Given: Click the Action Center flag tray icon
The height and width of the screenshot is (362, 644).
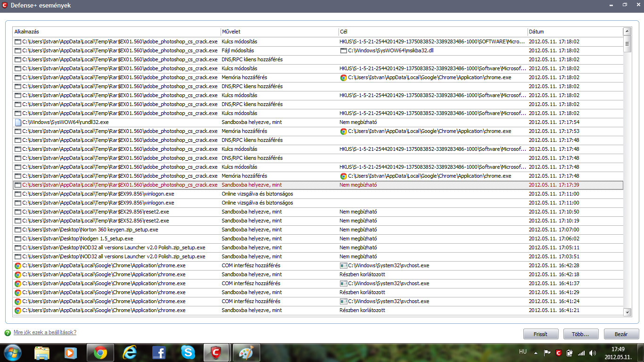Looking at the screenshot, I should (547, 353).
